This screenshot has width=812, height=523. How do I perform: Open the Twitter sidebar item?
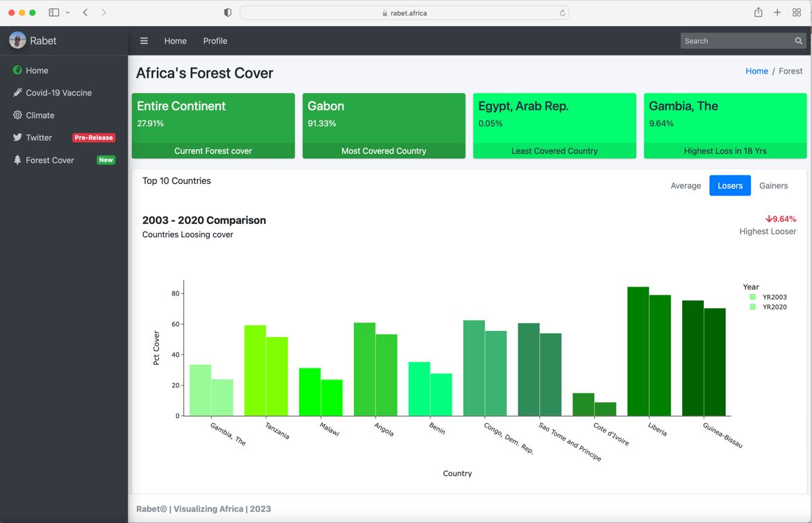(x=39, y=137)
